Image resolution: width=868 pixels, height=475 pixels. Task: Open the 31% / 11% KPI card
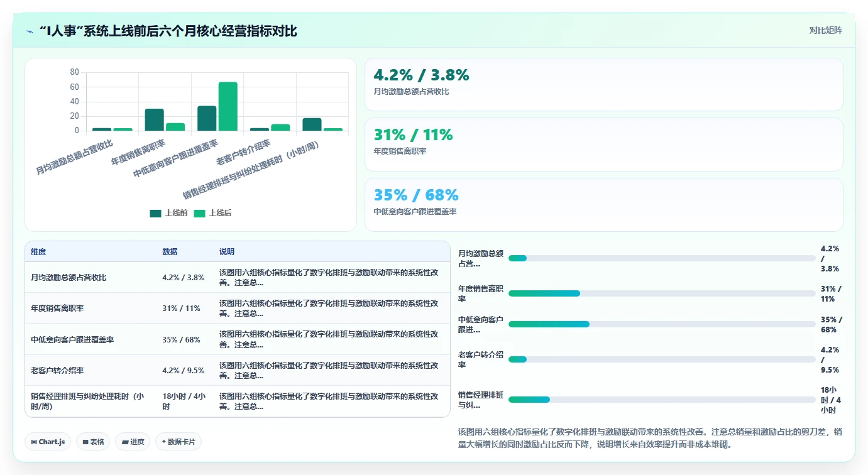(603, 145)
